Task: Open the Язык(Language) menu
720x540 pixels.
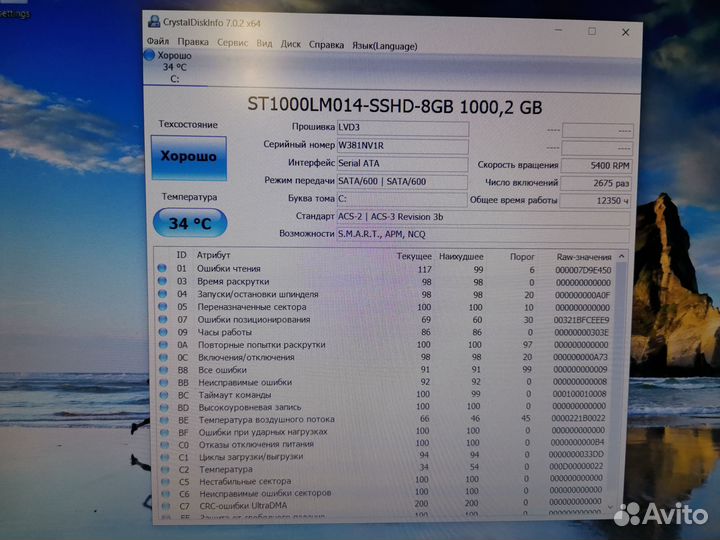Action: pos(384,45)
